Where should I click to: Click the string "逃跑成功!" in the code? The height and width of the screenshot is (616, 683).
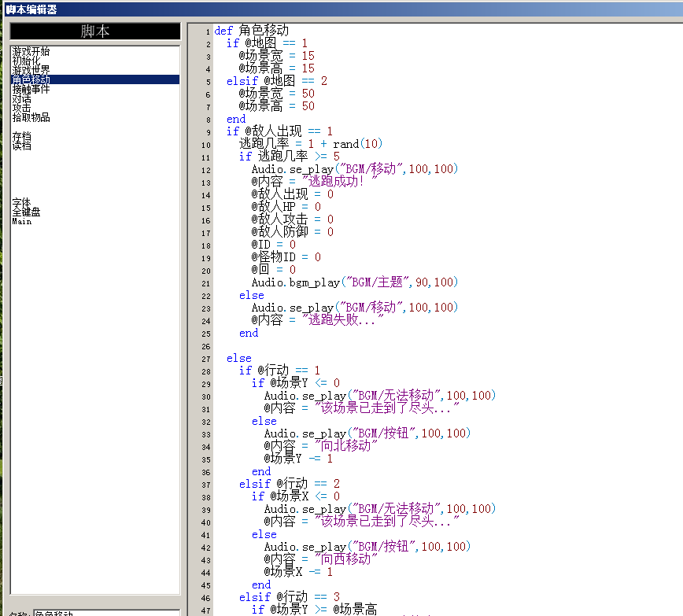click(340, 181)
